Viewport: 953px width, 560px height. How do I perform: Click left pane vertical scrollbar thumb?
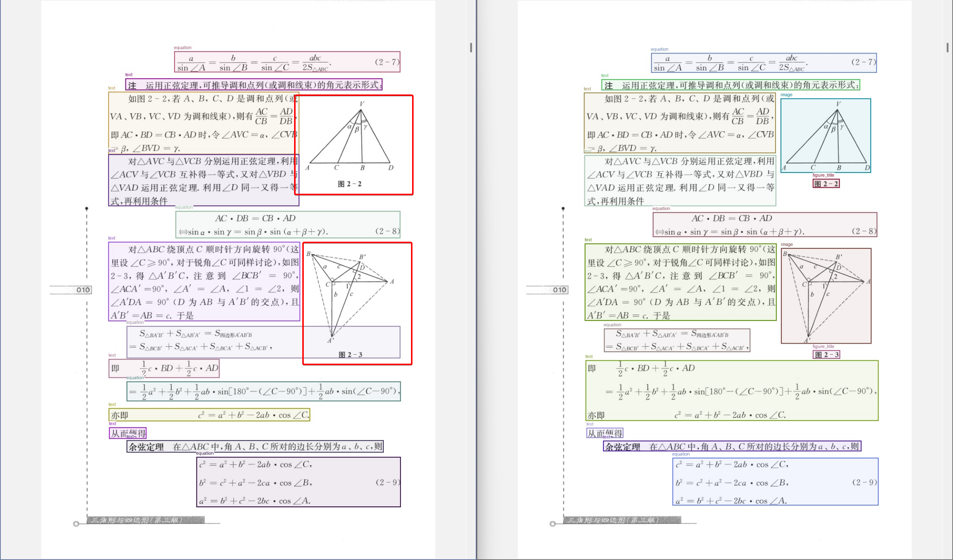[471, 48]
